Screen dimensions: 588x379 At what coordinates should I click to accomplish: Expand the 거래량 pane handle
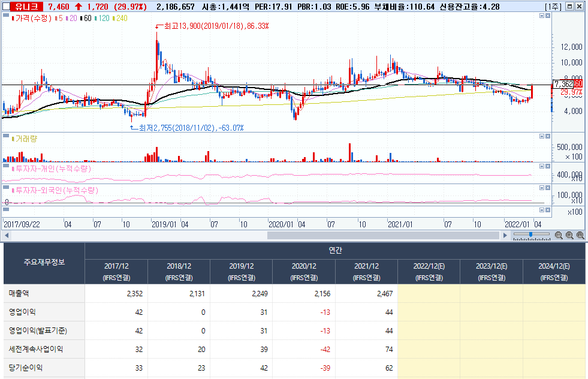click(6, 136)
